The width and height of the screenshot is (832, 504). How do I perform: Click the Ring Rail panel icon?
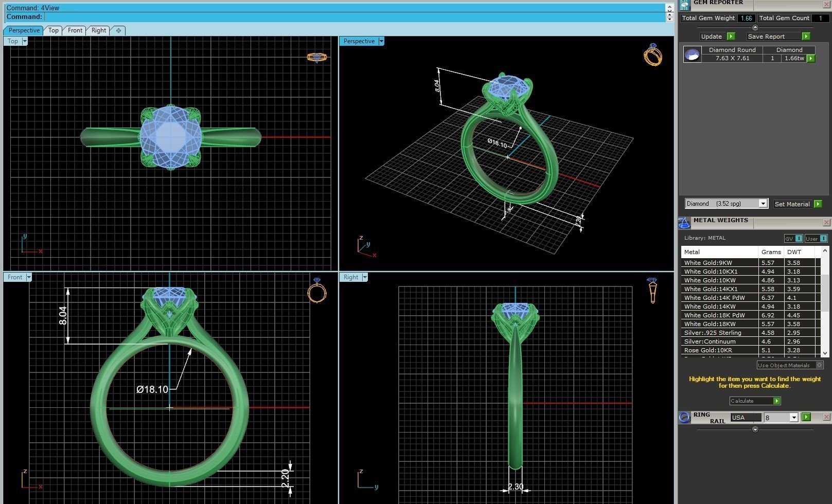pyautogui.click(x=684, y=418)
